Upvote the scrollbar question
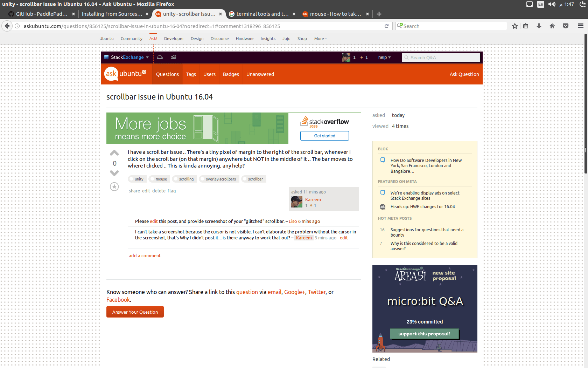The image size is (588, 368). tap(114, 152)
